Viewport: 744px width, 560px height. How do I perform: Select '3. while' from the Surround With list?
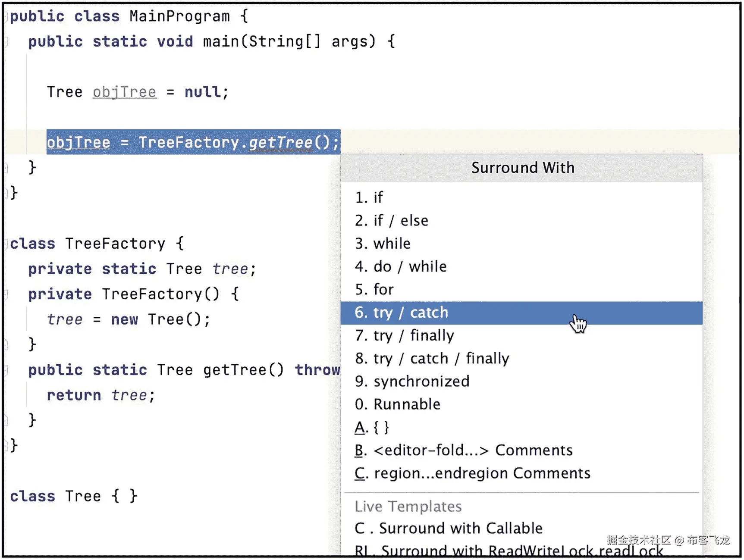pos(383,244)
